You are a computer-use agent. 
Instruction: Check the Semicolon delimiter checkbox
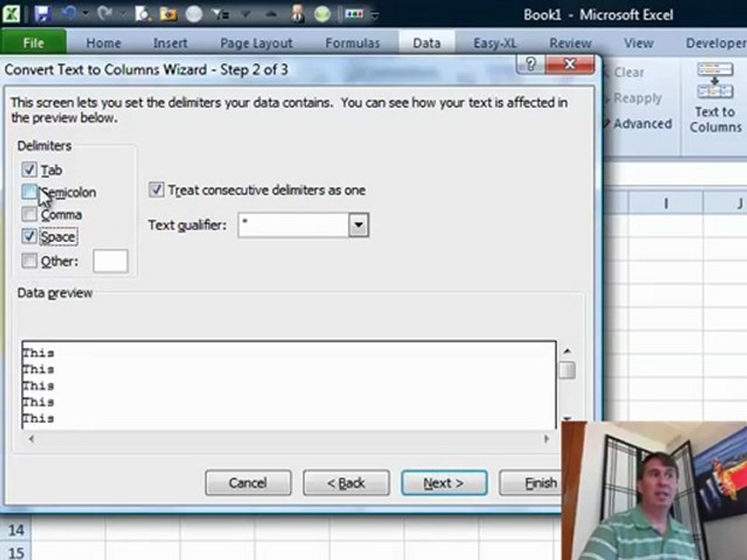pos(29,191)
